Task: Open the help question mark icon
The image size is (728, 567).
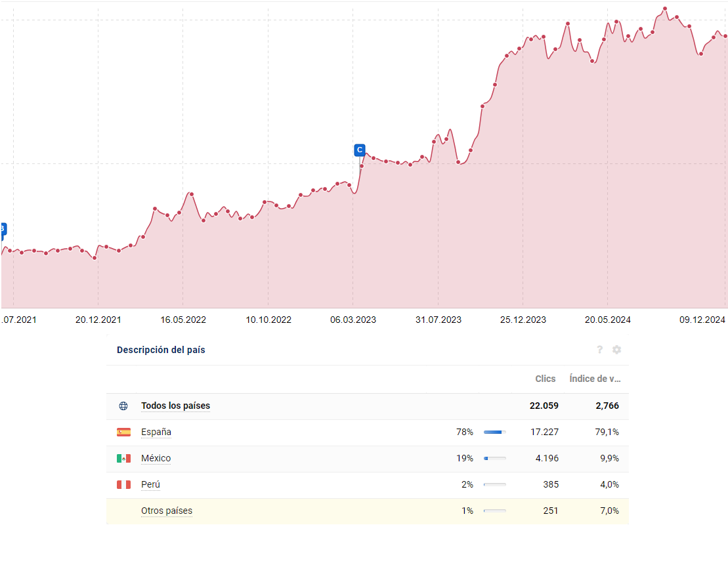Action: pyautogui.click(x=599, y=350)
